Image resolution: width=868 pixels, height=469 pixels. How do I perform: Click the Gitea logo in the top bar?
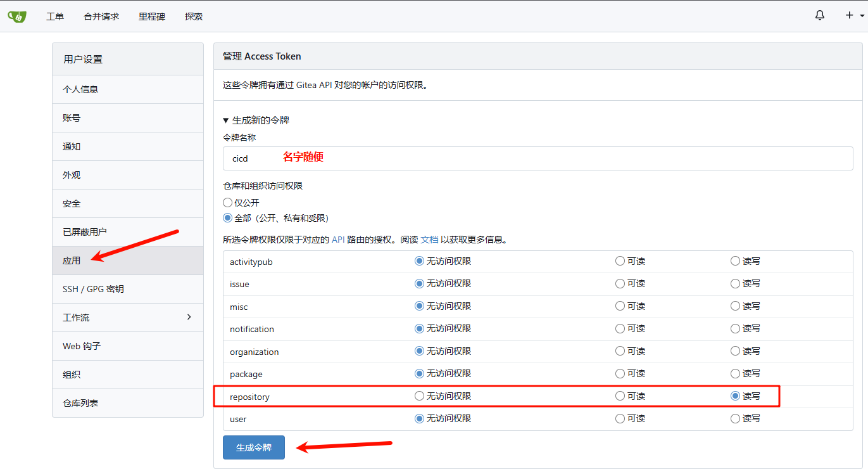pos(16,16)
